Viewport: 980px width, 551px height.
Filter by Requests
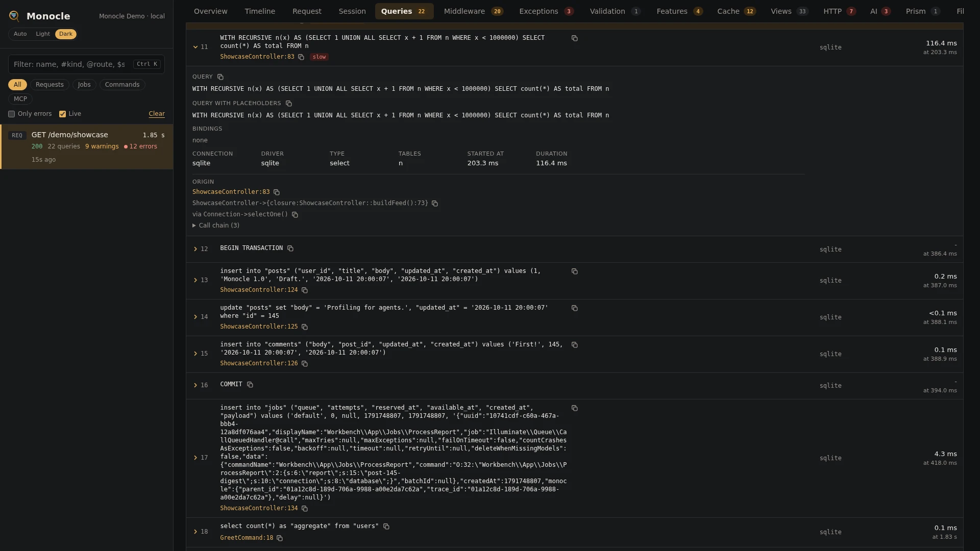pyautogui.click(x=50, y=85)
